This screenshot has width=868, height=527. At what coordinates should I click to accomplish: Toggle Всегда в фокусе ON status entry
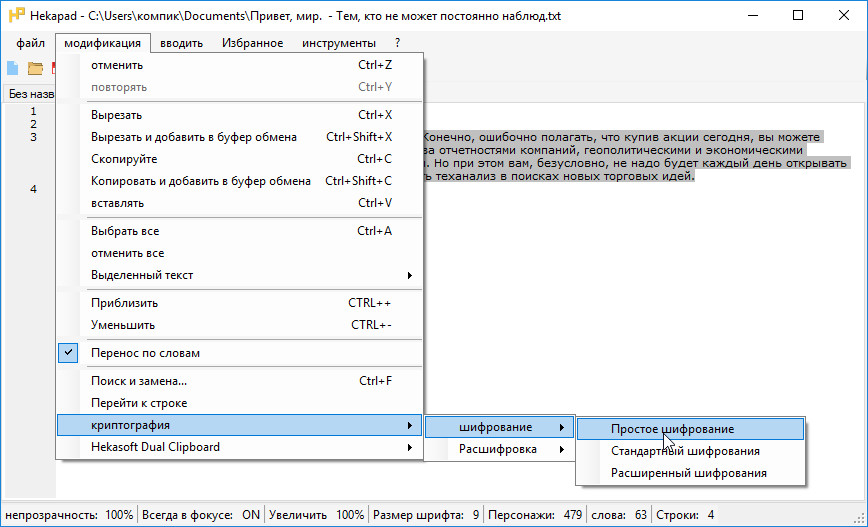pyautogui.click(x=200, y=515)
